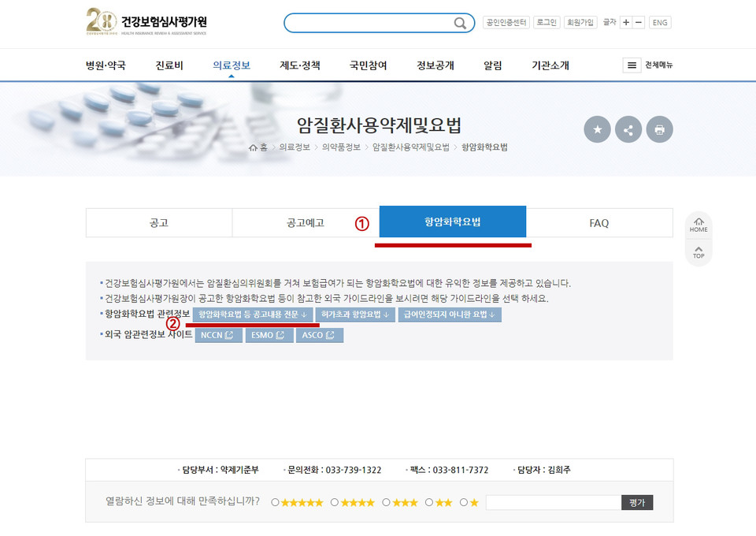Decrease font size with minus button
The height and width of the screenshot is (536, 756).
639,22
